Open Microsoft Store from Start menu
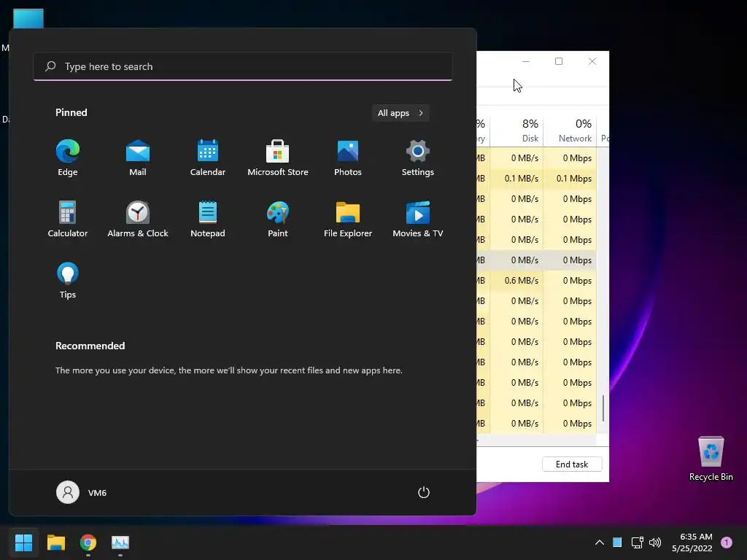The height and width of the screenshot is (560, 747). (278, 158)
